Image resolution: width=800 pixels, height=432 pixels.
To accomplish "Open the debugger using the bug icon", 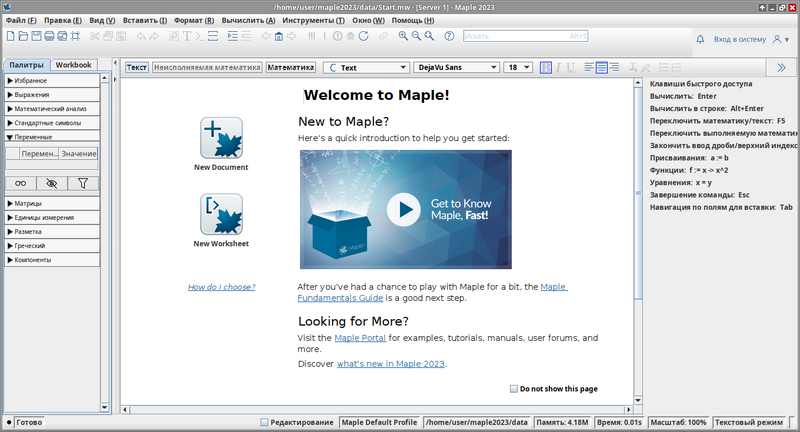I will [351, 36].
